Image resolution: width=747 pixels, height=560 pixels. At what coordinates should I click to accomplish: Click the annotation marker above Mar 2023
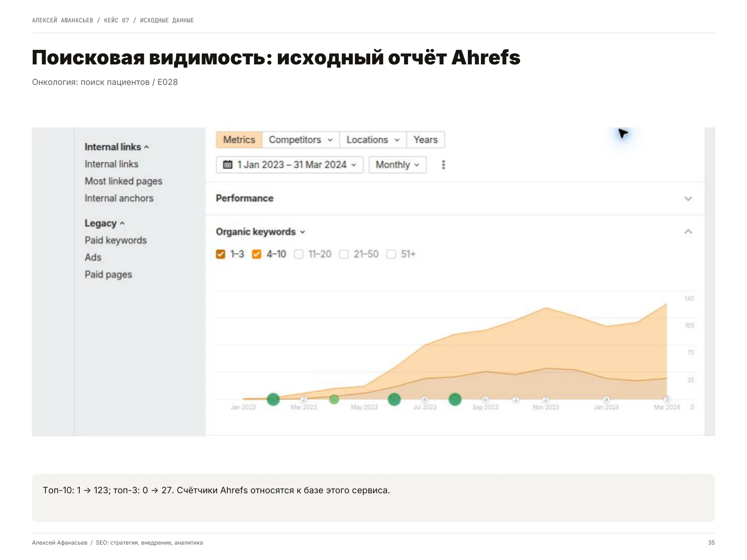(x=303, y=399)
